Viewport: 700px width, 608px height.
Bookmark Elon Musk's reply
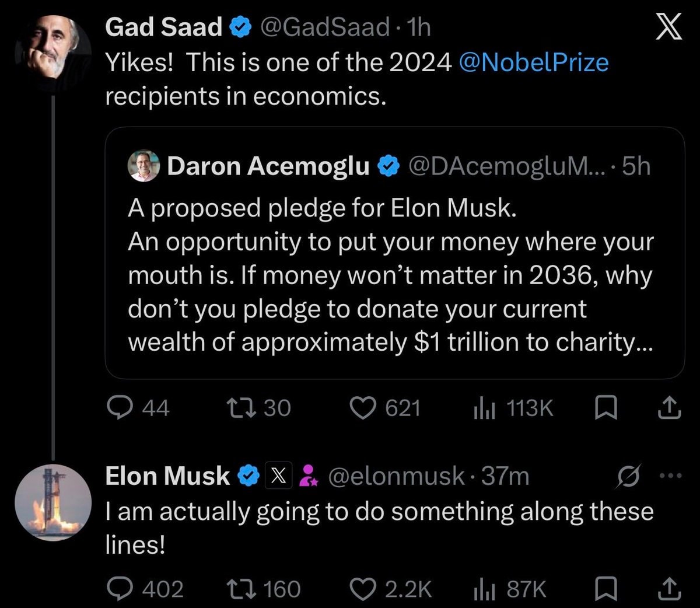click(x=605, y=589)
